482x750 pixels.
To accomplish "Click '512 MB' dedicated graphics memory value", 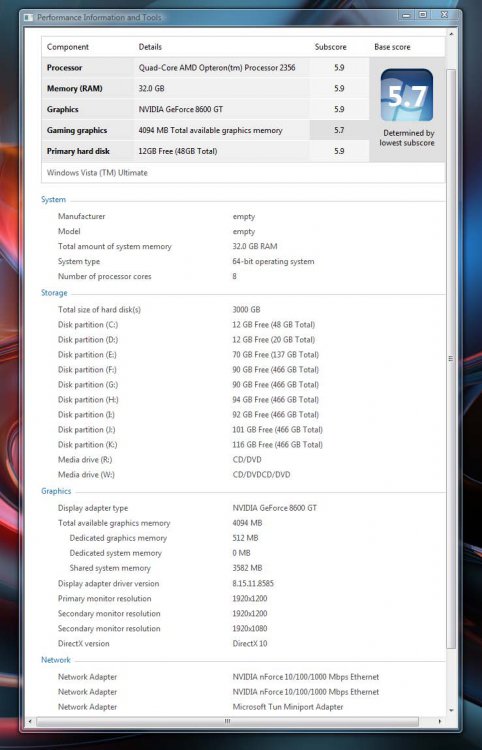I will pos(245,538).
